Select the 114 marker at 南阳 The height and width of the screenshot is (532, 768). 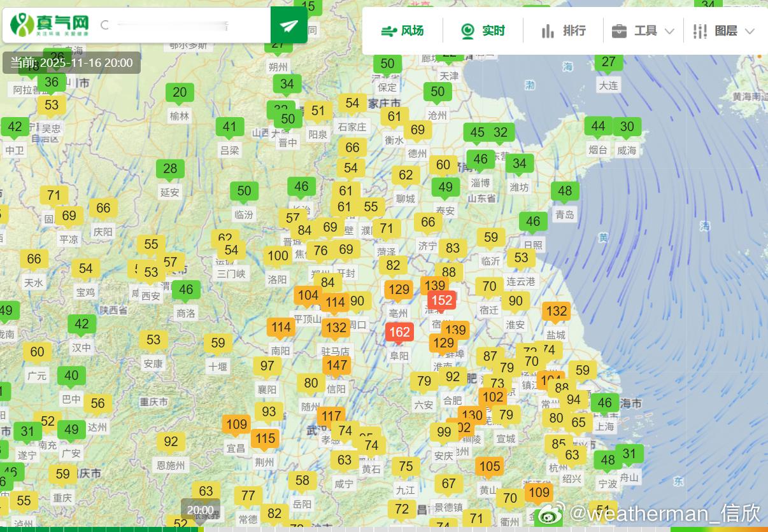281,327
